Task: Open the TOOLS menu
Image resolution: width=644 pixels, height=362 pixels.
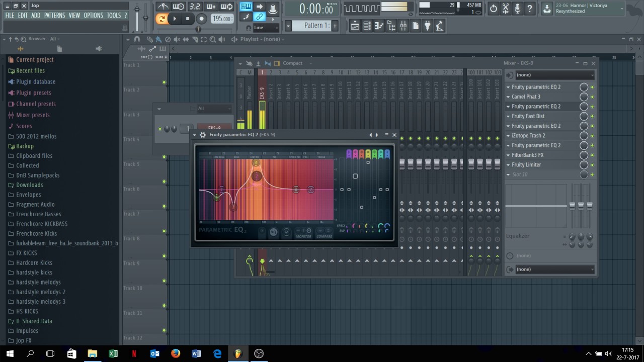Action: (x=114, y=16)
